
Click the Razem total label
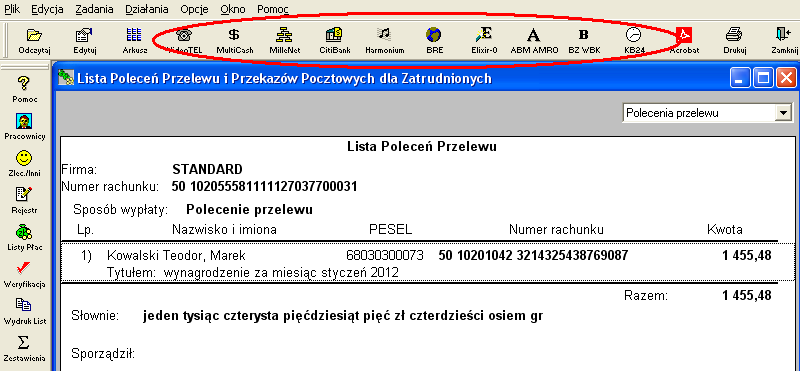tap(645, 296)
